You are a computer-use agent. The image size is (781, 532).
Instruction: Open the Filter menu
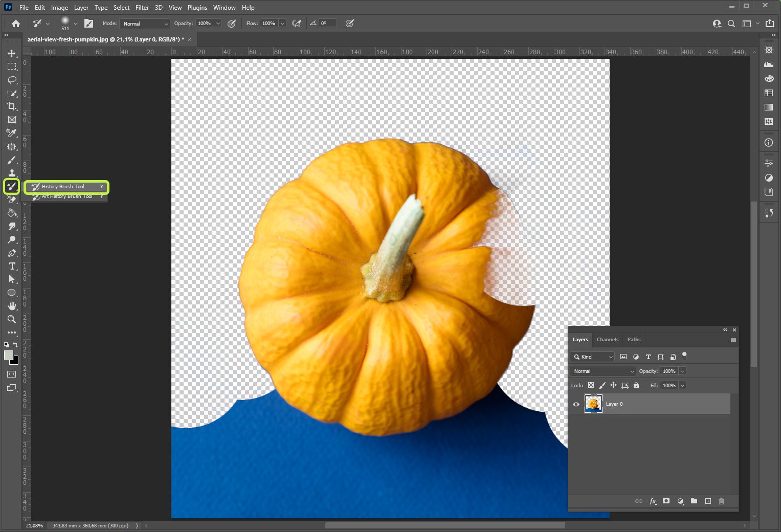click(x=142, y=8)
